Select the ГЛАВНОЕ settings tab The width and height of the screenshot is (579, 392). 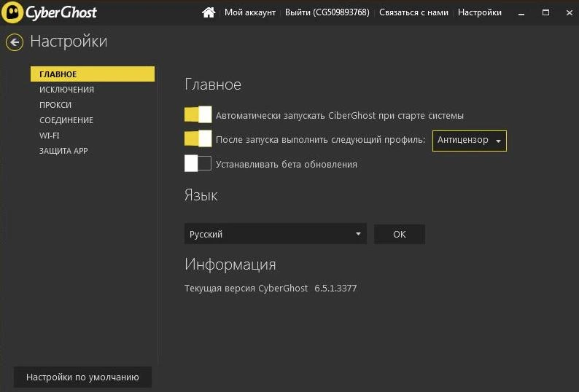(93, 74)
